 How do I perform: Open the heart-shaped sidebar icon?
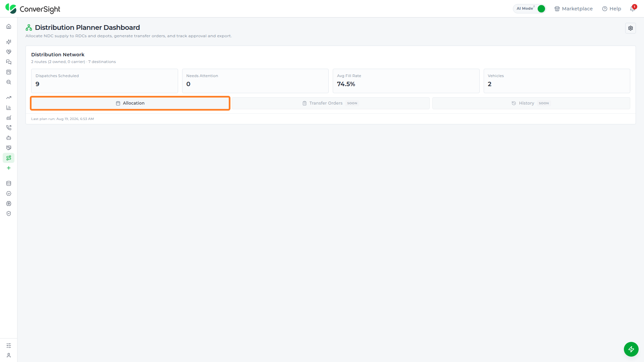[9, 52]
